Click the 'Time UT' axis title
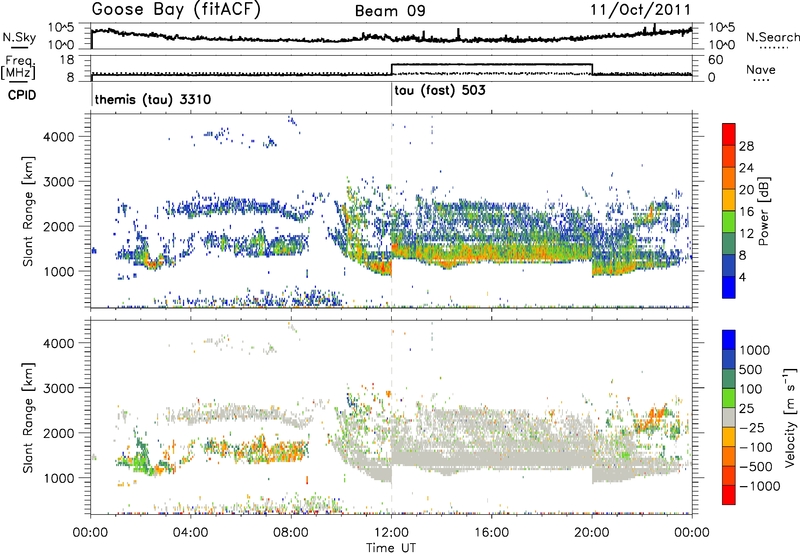The width and height of the screenshot is (800, 554). (x=391, y=548)
